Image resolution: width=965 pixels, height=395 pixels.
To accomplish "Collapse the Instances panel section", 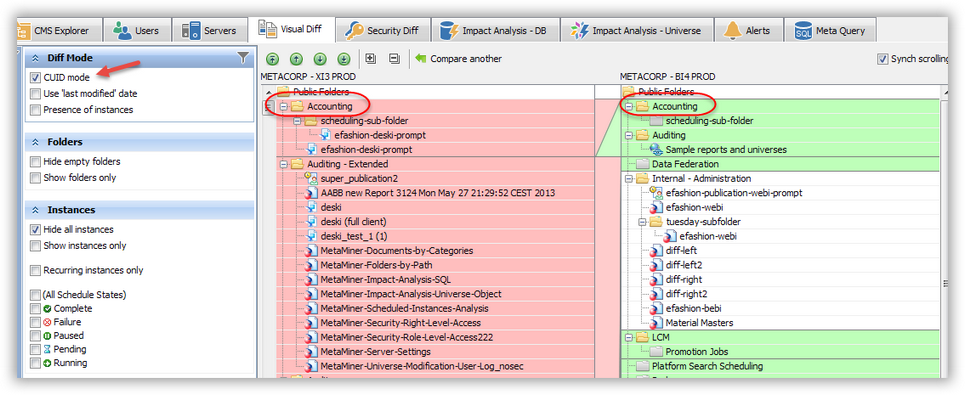I will [36, 210].
